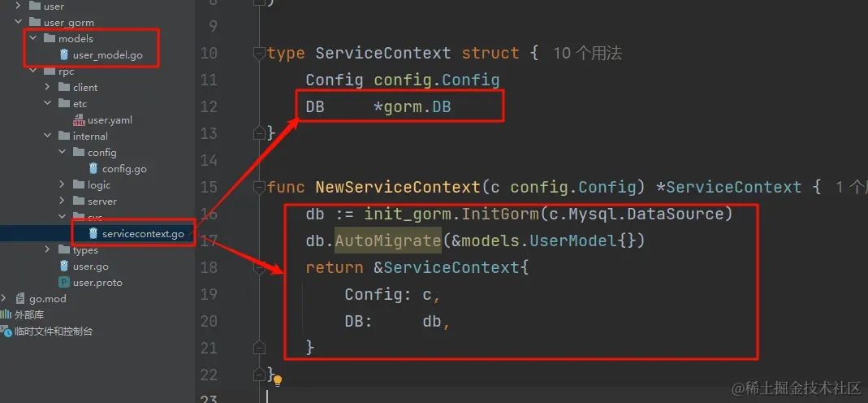Click line number 12 in the gutter
This screenshot has width=868, height=403.
click(209, 106)
